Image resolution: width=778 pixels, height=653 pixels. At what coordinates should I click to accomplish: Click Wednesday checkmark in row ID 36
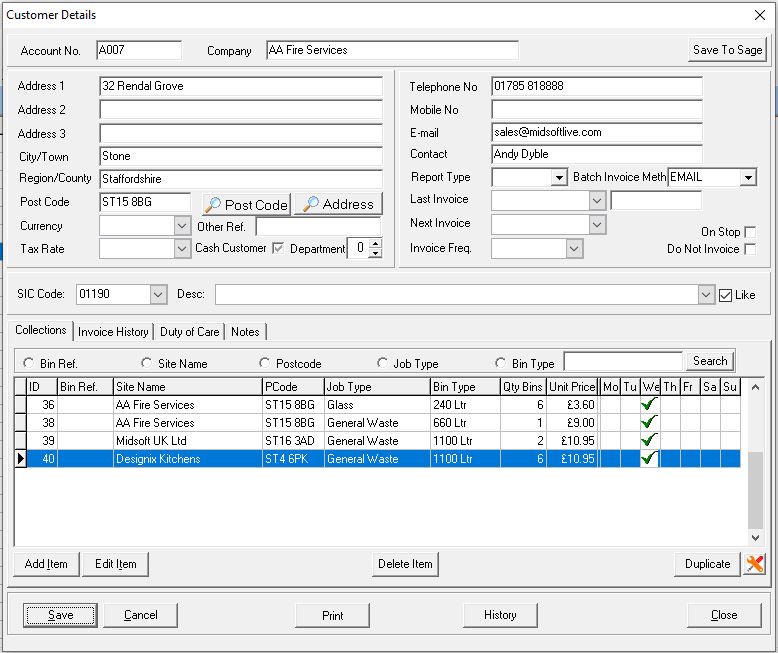649,404
